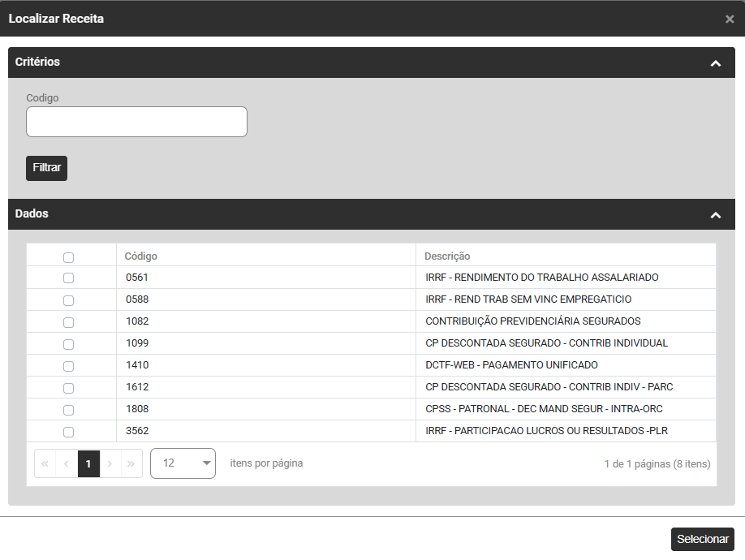Screen dimensions: 745x560
Task: Select page 1 in the paginator
Action: 88,463
